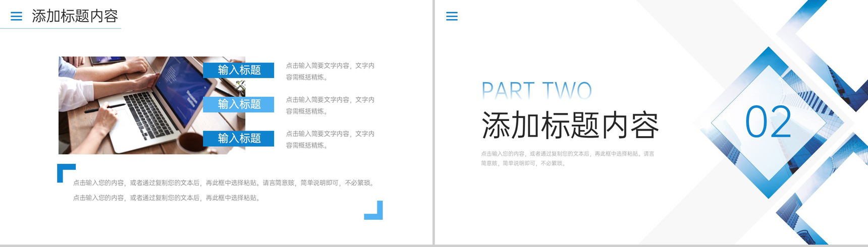Click the first paragraph ending 不必繁琐 on left slide
This screenshot has height=247, width=868.
[x=225, y=182]
